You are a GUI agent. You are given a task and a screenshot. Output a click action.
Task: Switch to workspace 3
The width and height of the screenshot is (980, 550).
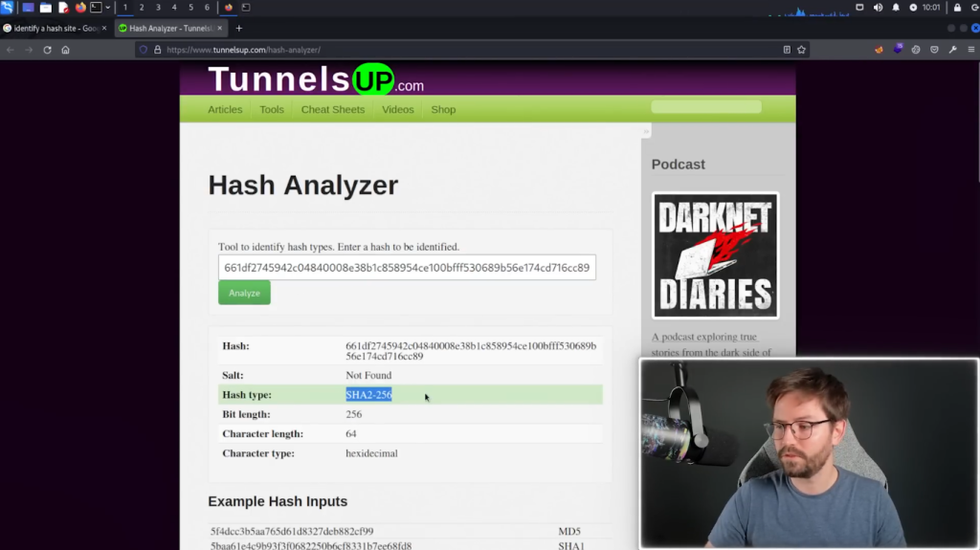158,8
